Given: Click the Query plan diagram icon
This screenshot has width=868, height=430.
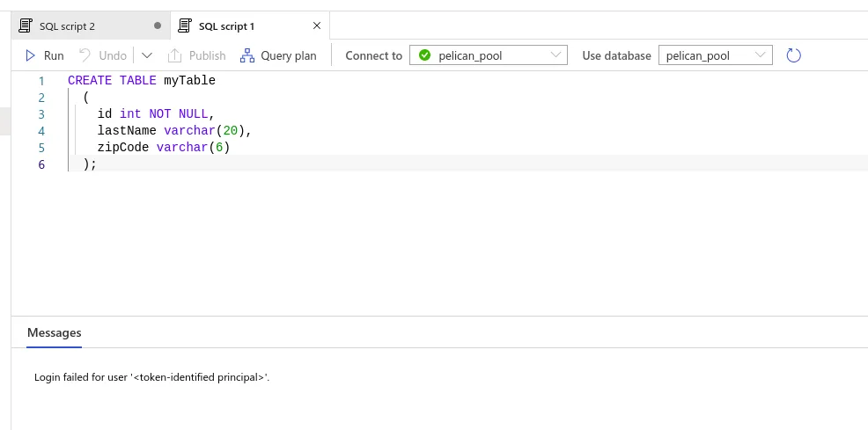Looking at the screenshot, I should 247,55.
